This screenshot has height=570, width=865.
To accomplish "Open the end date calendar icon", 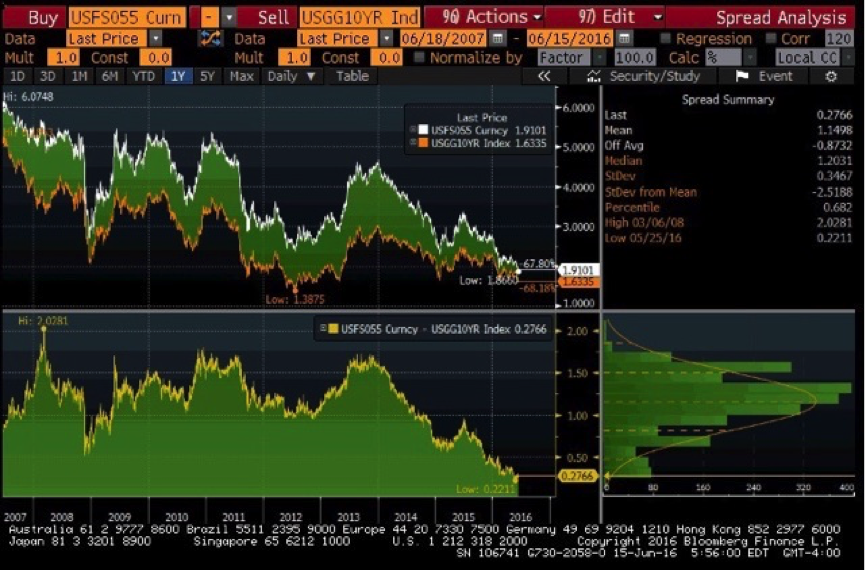I will coord(624,38).
